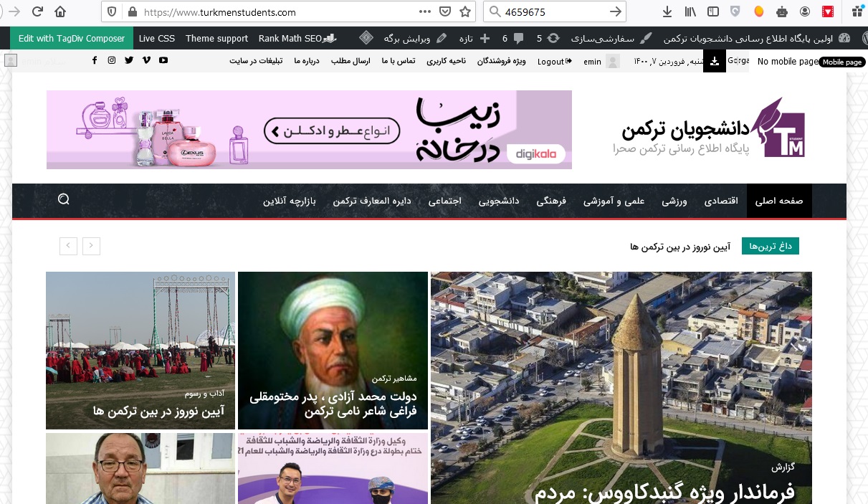868x504 pixels.
Task: Open the page actions three-dot menu in the address bar
Action: [x=425, y=12]
